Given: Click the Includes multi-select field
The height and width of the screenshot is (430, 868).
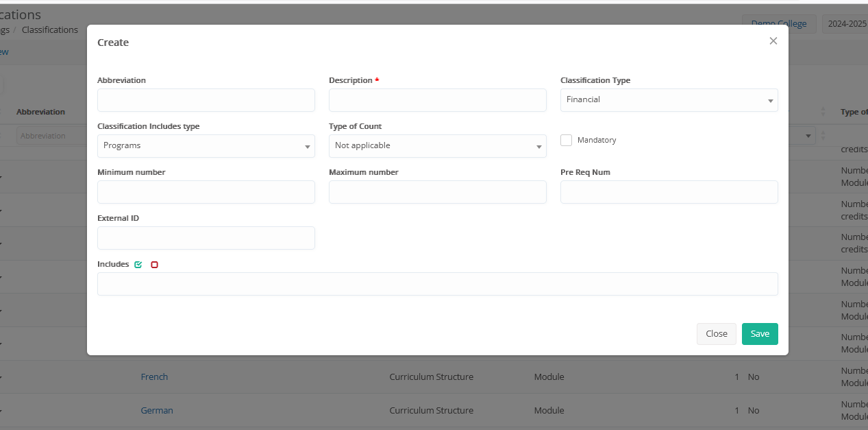Looking at the screenshot, I should click(x=437, y=284).
